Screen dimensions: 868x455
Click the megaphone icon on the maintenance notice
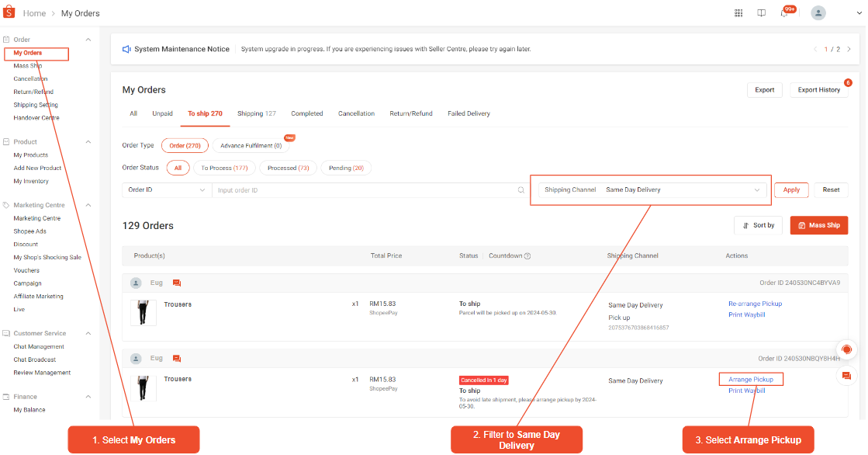tap(126, 48)
